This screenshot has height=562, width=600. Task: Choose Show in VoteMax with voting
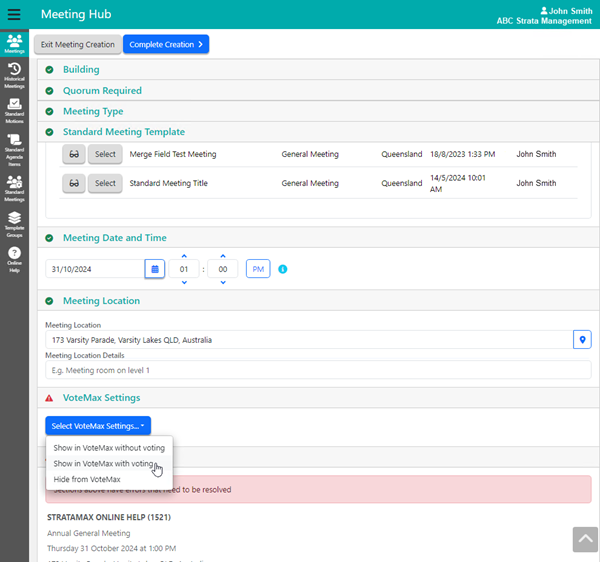tap(109, 463)
